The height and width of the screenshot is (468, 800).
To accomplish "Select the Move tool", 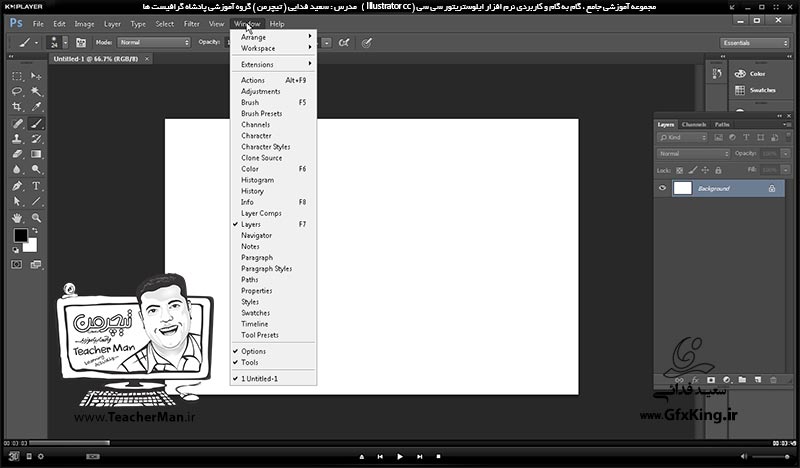I will click(36, 76).
